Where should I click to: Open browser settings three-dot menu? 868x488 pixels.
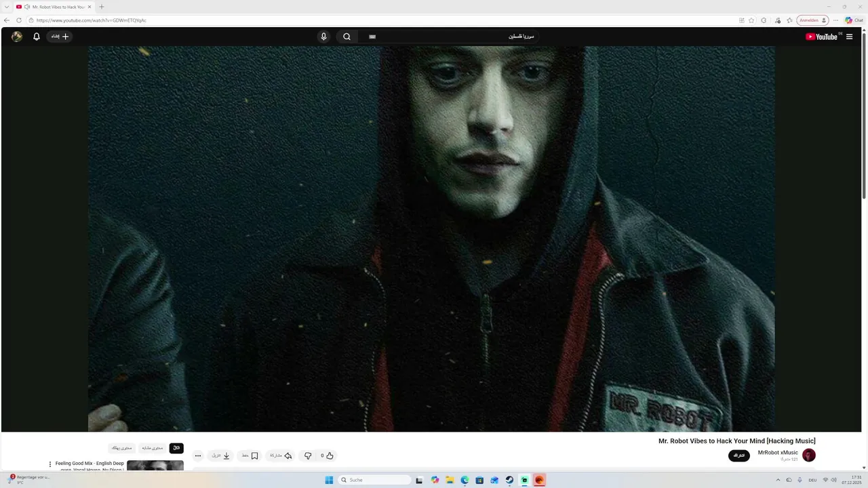835,20
